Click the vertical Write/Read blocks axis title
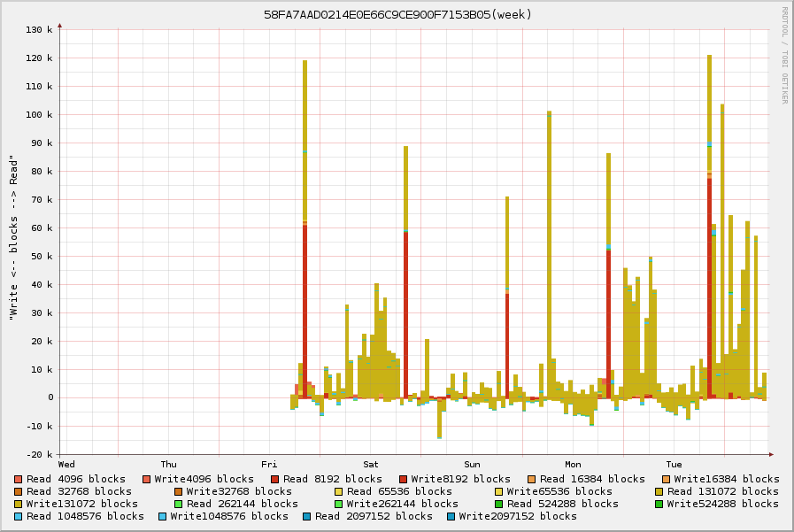794x532 pixels. coord(14,237)
